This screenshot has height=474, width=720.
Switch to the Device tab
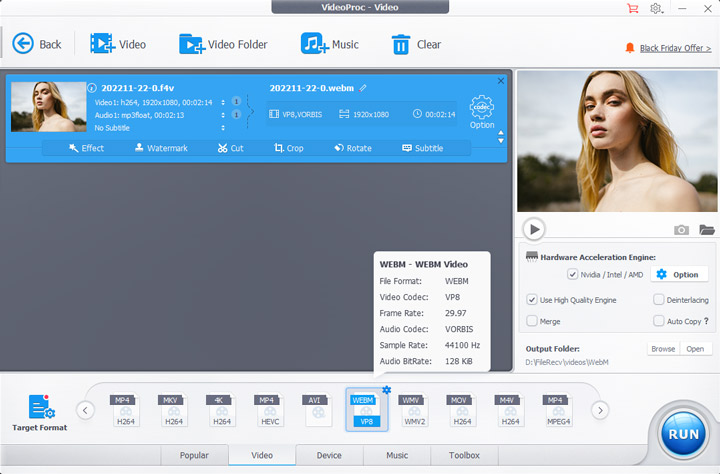[x=329, y=455]
